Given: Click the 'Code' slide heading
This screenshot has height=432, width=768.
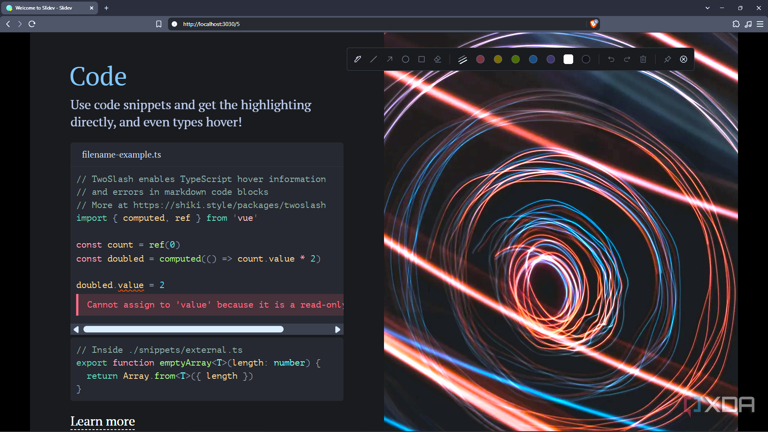Looking at the screenshot, I should click(x=98, y=76).
